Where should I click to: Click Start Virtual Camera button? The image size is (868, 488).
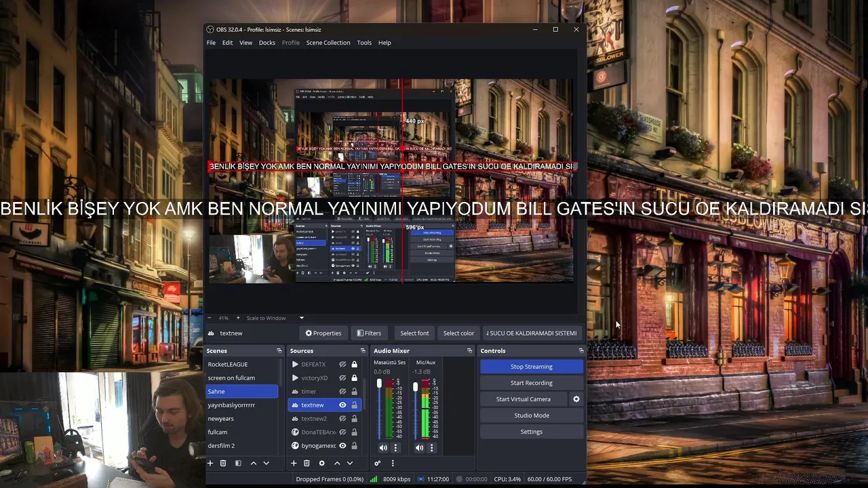click(x=524, y=399)
